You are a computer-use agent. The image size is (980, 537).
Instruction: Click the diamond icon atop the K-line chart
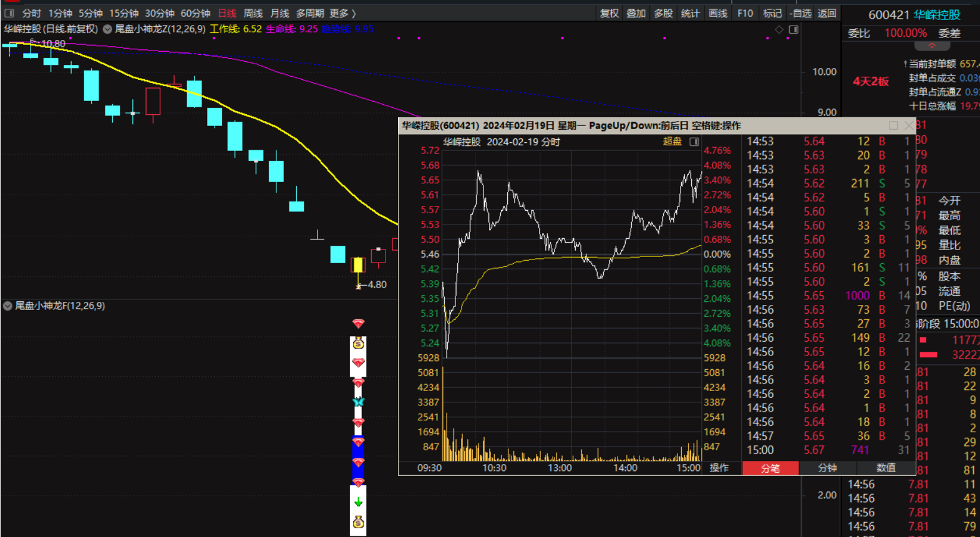click(x=779, y=29)
